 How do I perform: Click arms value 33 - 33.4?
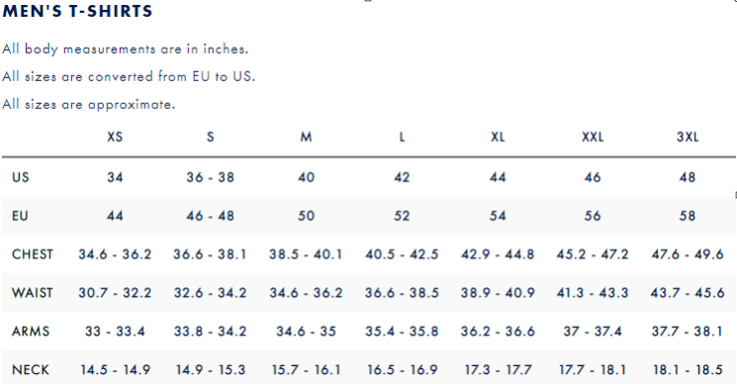115,331
